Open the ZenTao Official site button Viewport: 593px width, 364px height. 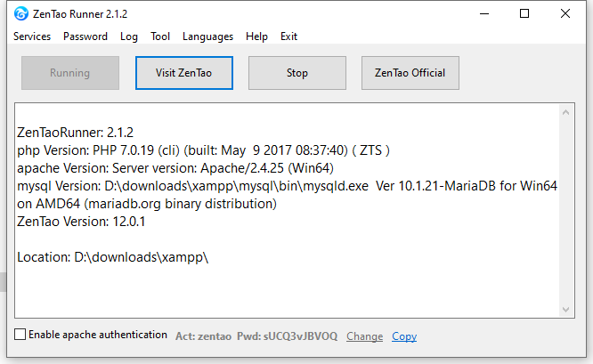(x=410, y=73)
